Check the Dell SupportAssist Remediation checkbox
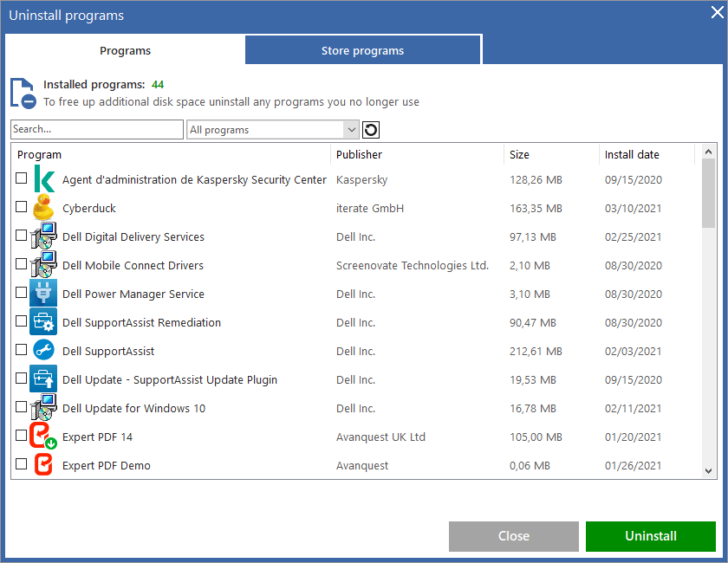Image resolution: width=728 pixels, height=563 pixels. [22, 320]
